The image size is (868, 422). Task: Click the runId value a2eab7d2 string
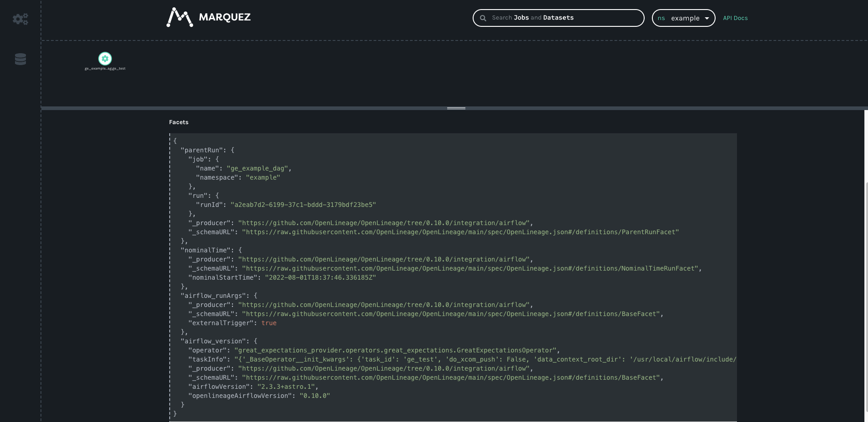click(x=303, y=205)
